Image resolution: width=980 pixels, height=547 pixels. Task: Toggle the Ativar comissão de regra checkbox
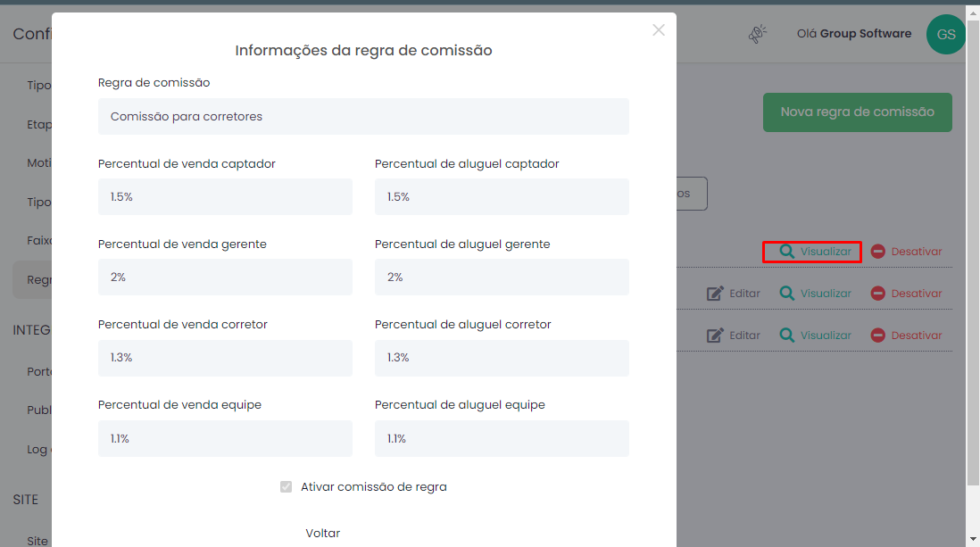(x=286, y=486)
